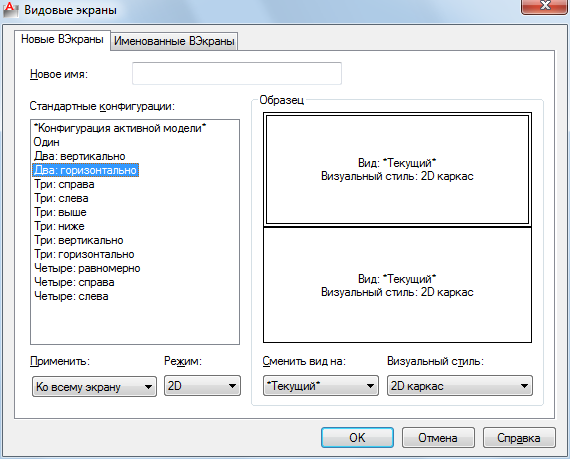Click the Новое имя input field
Viewport: 570px width, 459px height.
tap(237, 73)
